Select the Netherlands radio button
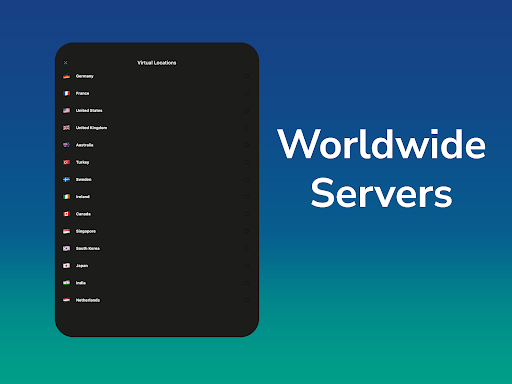 click(246, 300)
